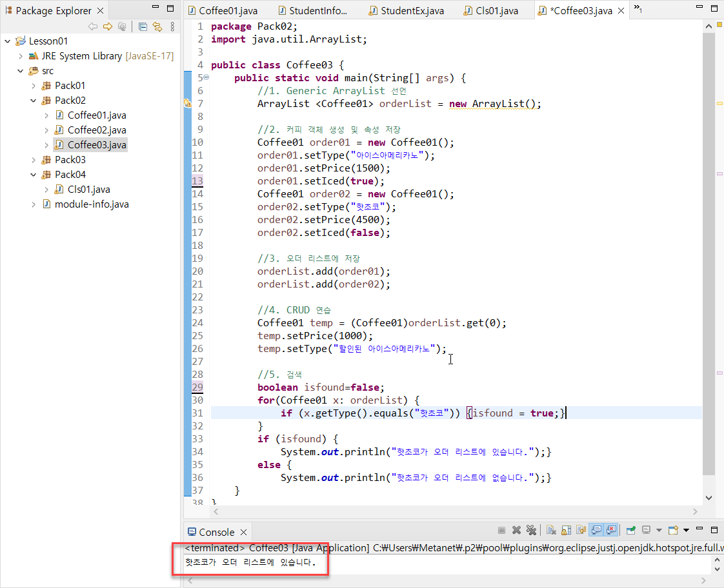Show hidden editor tabs list (»1)

(x=638, y=8)
